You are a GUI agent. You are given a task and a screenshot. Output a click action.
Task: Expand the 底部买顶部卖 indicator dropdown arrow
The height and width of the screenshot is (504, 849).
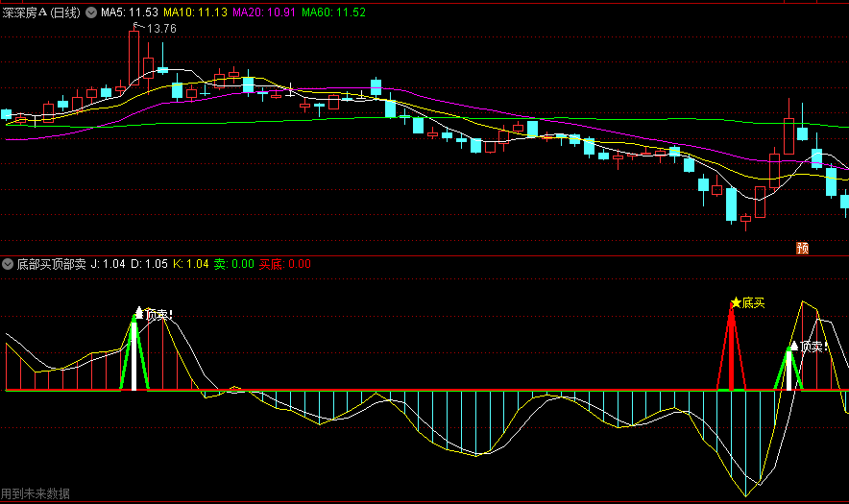pos(8,263)
